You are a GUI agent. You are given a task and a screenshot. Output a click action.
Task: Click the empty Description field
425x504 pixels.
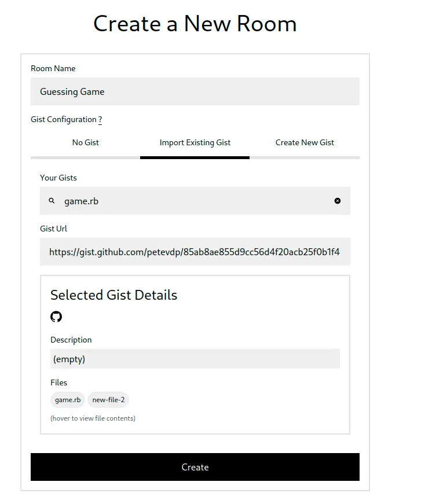[195, 359]
